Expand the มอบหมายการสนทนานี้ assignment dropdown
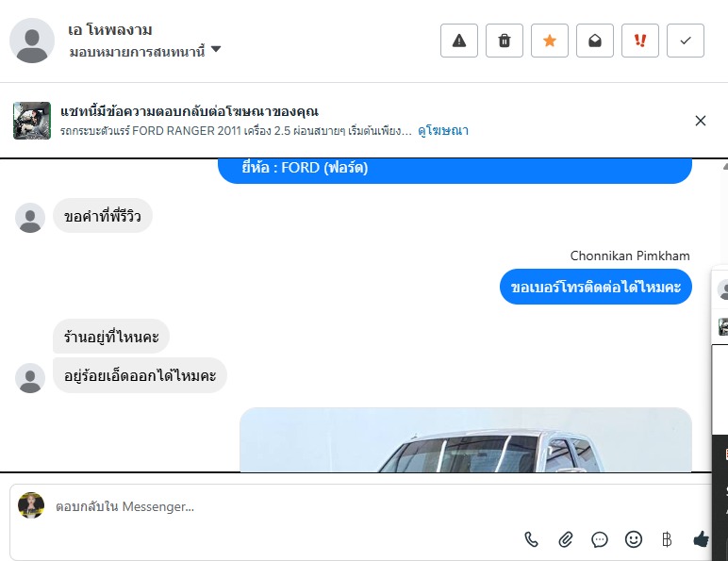 (x=145, y=51)
